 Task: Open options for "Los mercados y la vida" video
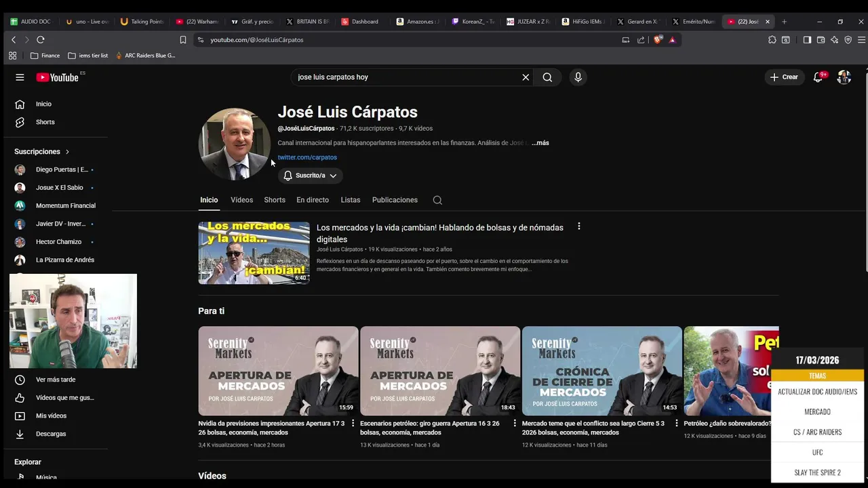click(x=578, y=226)
